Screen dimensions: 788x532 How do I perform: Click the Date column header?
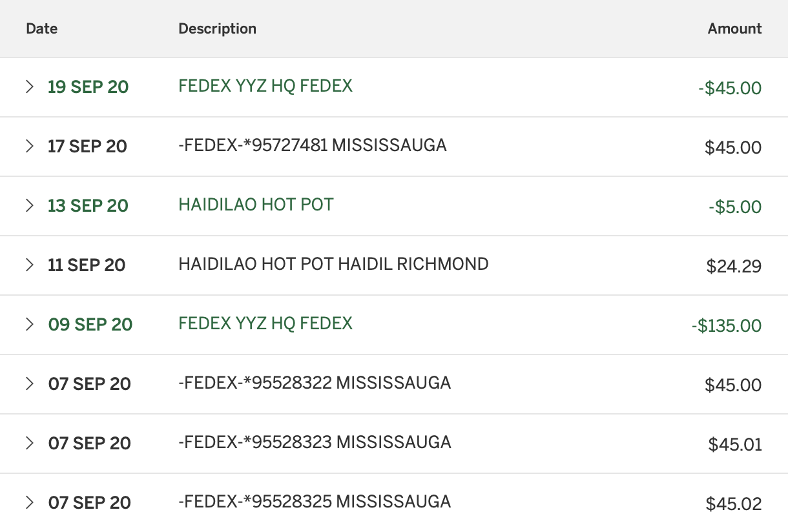coord(41,28)
